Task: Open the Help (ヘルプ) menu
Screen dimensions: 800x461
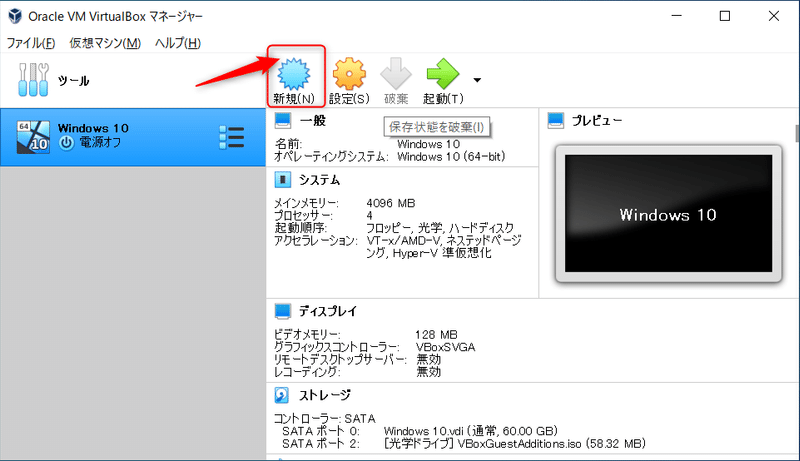Action: click(178, 43)
